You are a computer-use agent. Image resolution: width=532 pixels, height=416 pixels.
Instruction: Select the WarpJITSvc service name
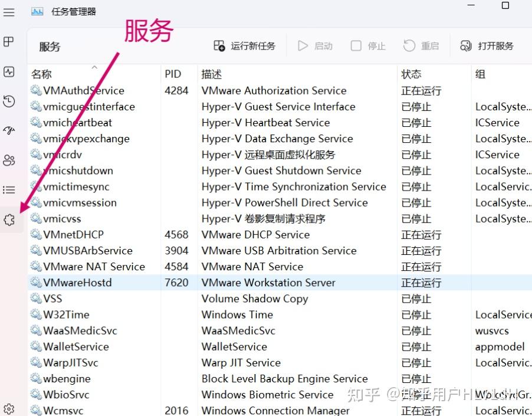(71, 363)
